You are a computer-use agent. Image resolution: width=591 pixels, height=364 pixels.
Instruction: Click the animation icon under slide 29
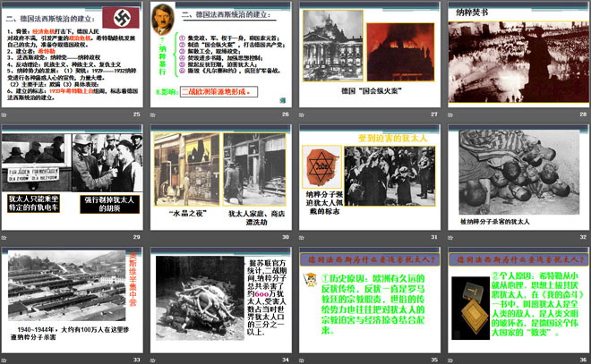point(6,237)
